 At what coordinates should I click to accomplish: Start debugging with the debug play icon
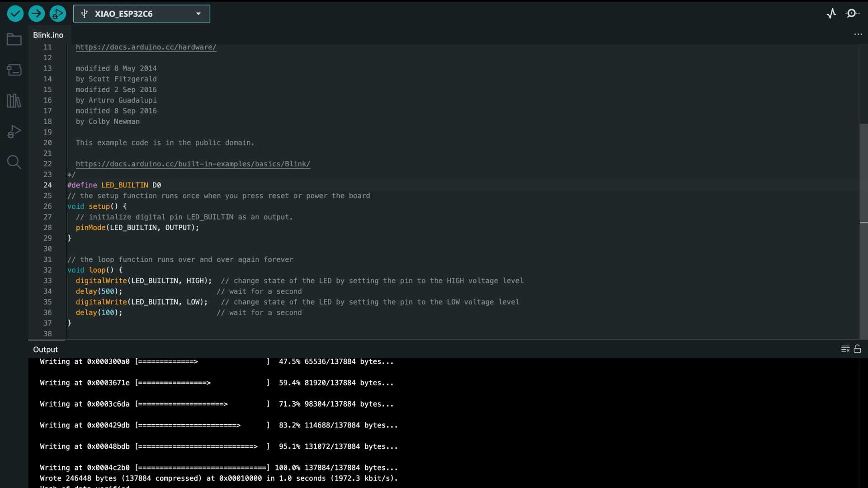(x=58, y=14)
